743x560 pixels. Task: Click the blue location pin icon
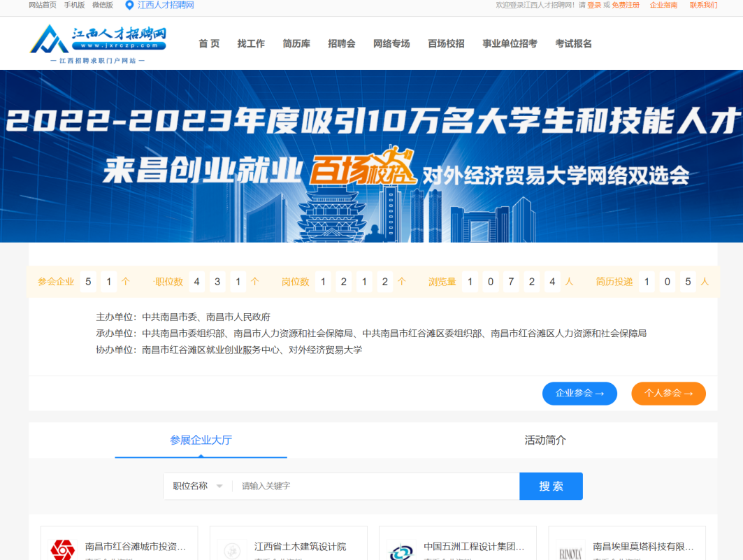tap(129, 6)
